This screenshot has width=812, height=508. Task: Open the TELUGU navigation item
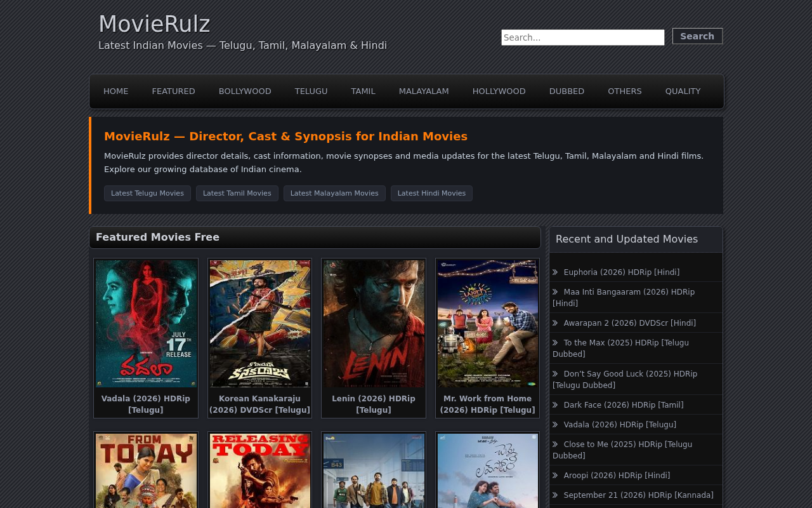(311, 91)
